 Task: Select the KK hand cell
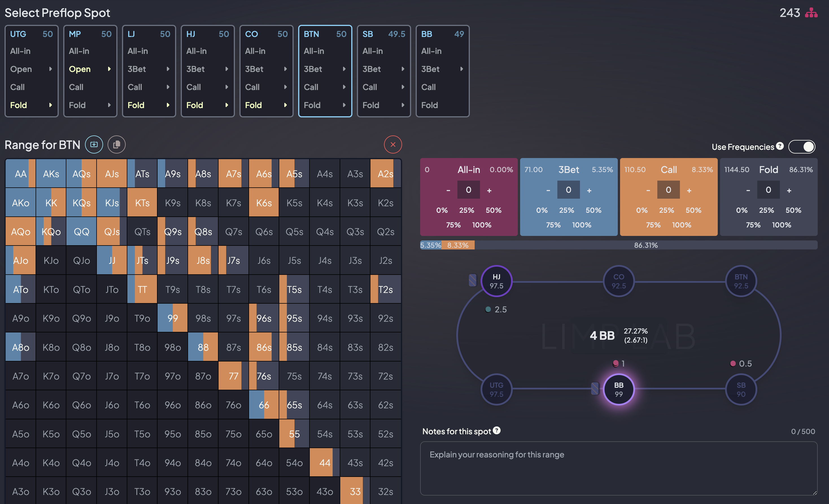(x=51, y=202)
